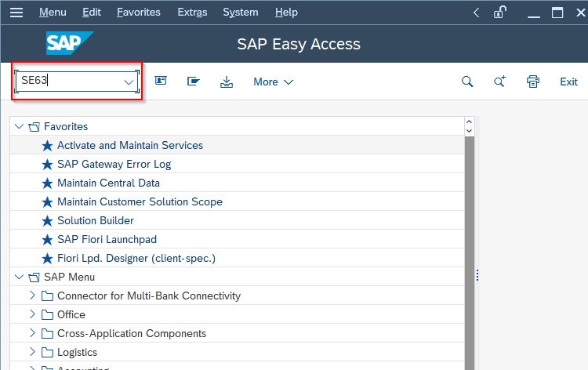Click the find magnifier icon
588x370 pixels.
coord(467,82)
